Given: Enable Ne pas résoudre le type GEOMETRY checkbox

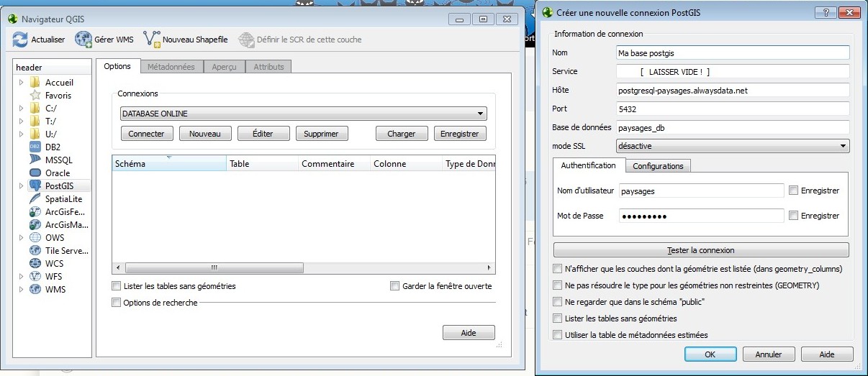Looking at the screenshot, I should 557,285.
